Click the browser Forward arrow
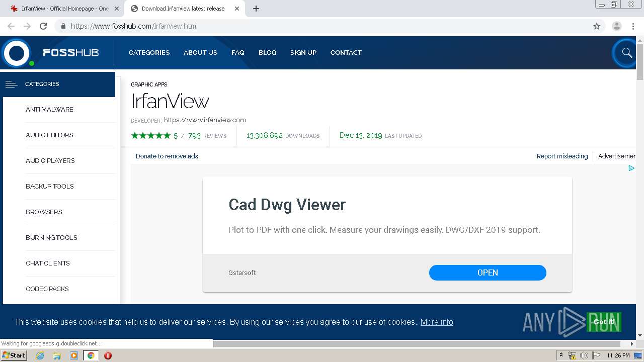Viewport: 644px width, 362px height. pyautogui.click(x=27, y=26)
